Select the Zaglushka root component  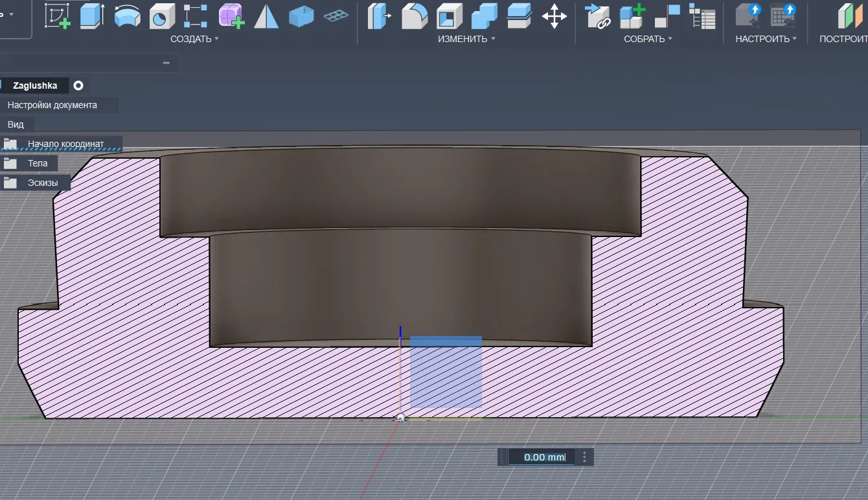[x=35, y=85]
